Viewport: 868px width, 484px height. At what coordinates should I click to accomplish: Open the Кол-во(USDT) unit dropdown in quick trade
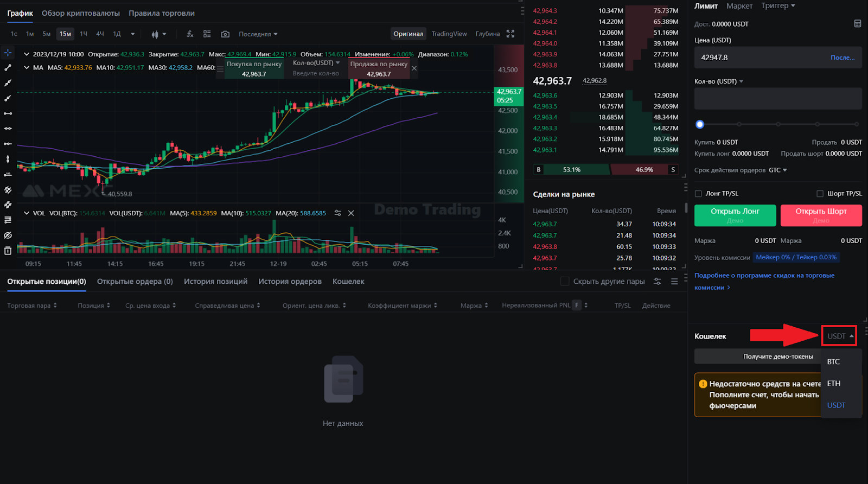tap(316, 63)
